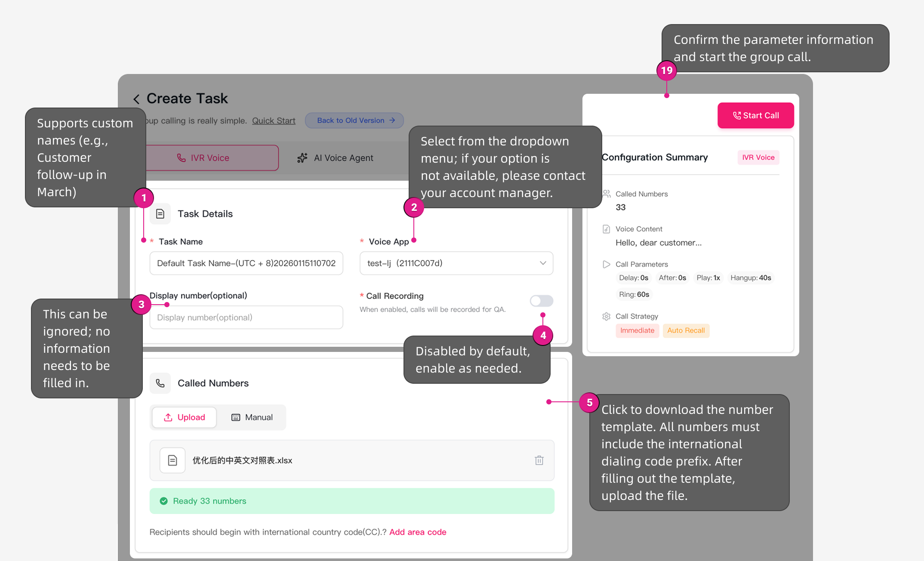The width and height of the screenshot is (924, 561).
Task: Click the back chevron beside Create Task
Action: pos(136,99)
